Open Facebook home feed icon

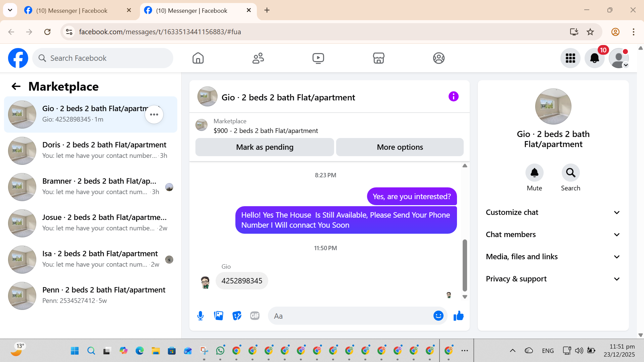pyautogui.click(x=198, y=58)
